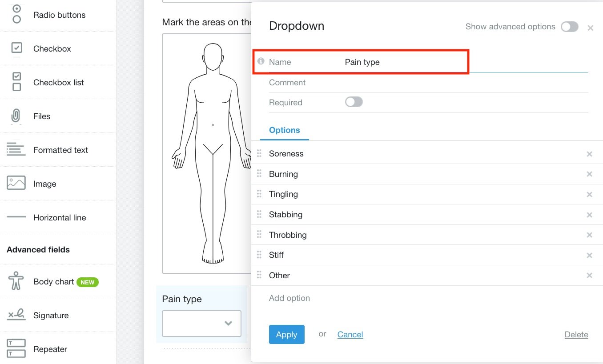
Task: Select the Formatted text field icon
Action: coord(16,149)
